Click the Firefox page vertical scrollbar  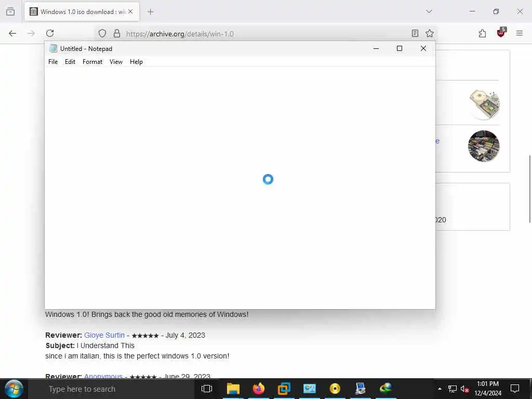tap(529, 189)
